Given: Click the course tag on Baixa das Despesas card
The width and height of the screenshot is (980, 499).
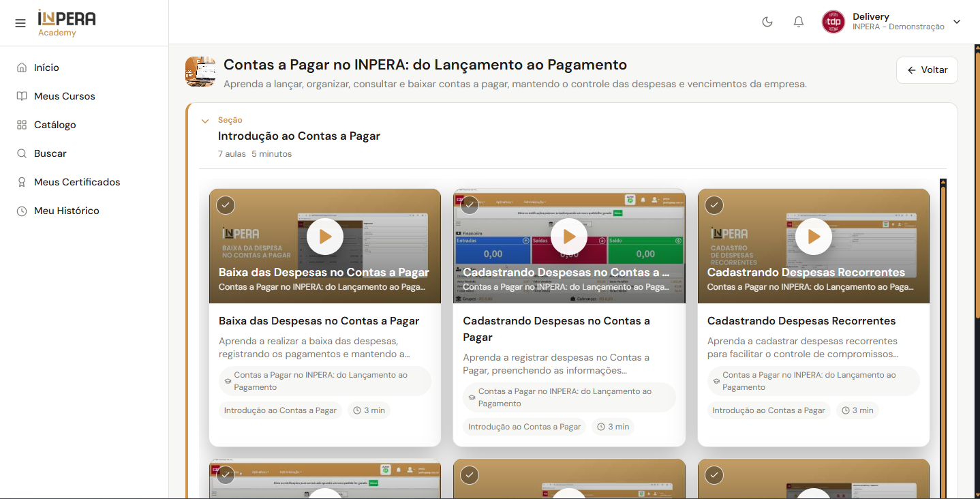Looking at the screenshot, I should pos(325,381).
